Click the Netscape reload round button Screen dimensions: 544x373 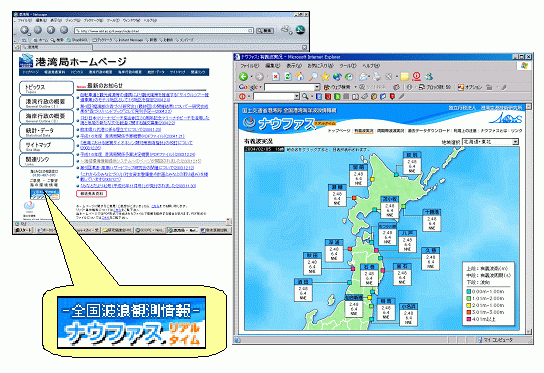pyautogui.click(x=51, y=30)
